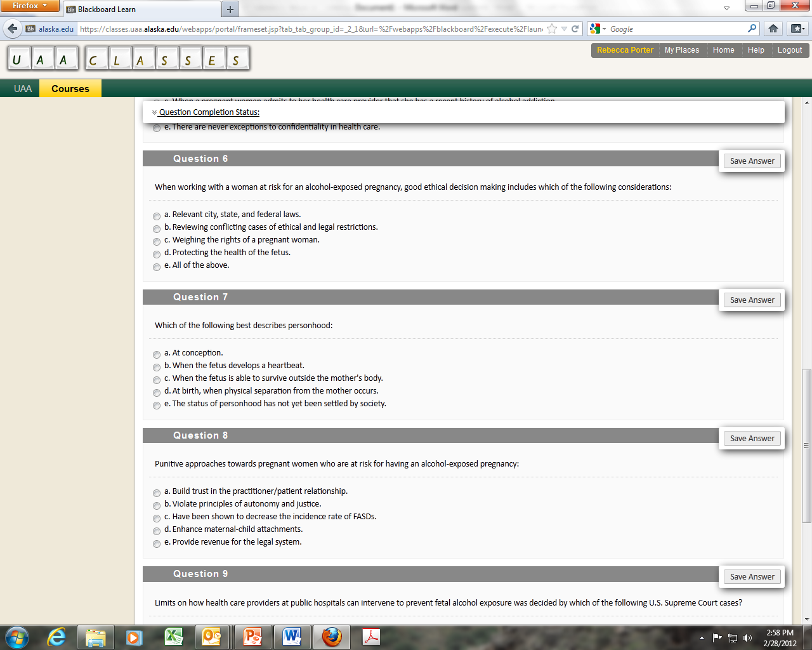Save Answer for Question 9
The height and width of the screenshot is (650, 812).
pos(752,577)
